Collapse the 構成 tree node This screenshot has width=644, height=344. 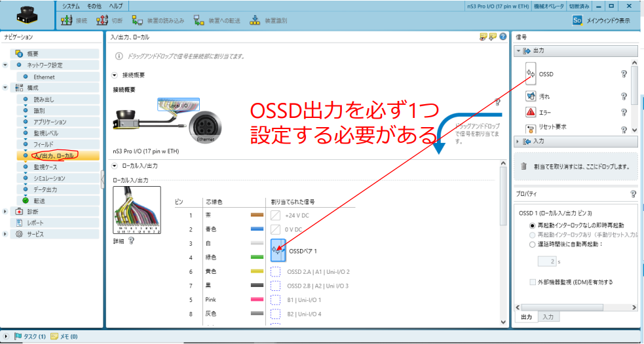coord(5,88)
